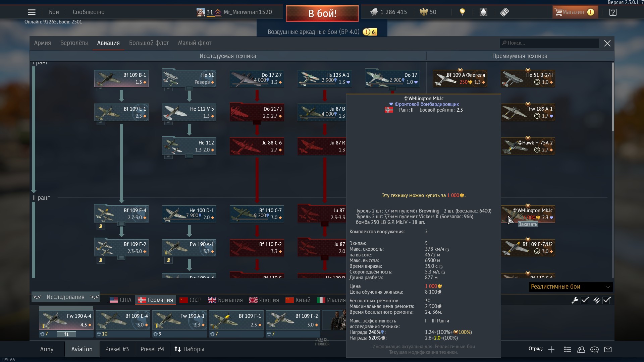Click the ammo bullets auto-refill icon
The image size is (644, 362).
point(596,300)
